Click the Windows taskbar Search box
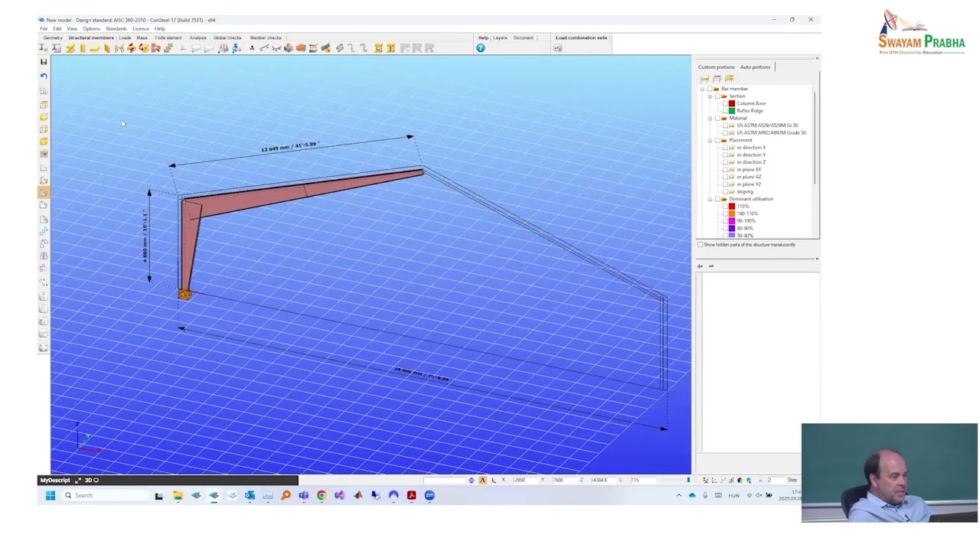Image resolution: width=980 pixels, height=551 pixels. [106, 495]
